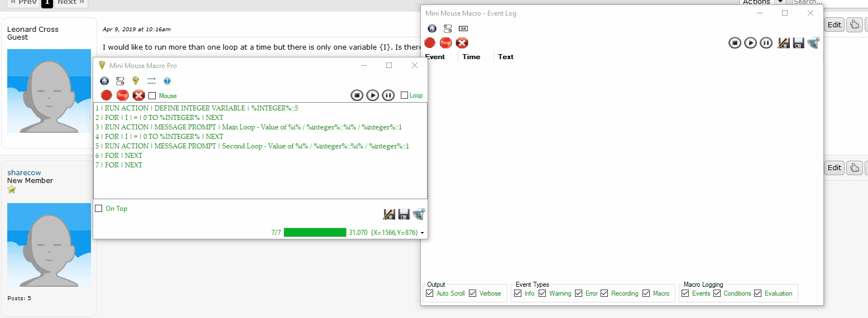Play the macro in Mini Mouse Macro Pro
Image resolution: width=868 pixels, height=318 pixels.
[372, 95]
